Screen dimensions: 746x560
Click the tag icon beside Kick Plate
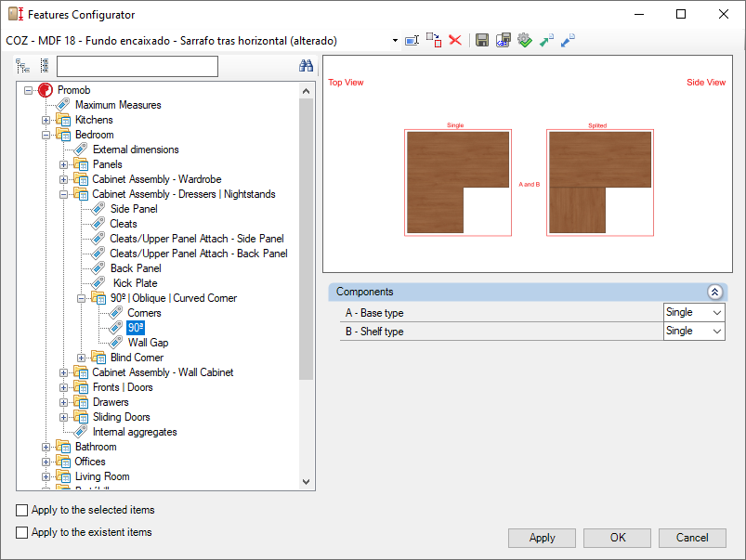pos(98,283)
